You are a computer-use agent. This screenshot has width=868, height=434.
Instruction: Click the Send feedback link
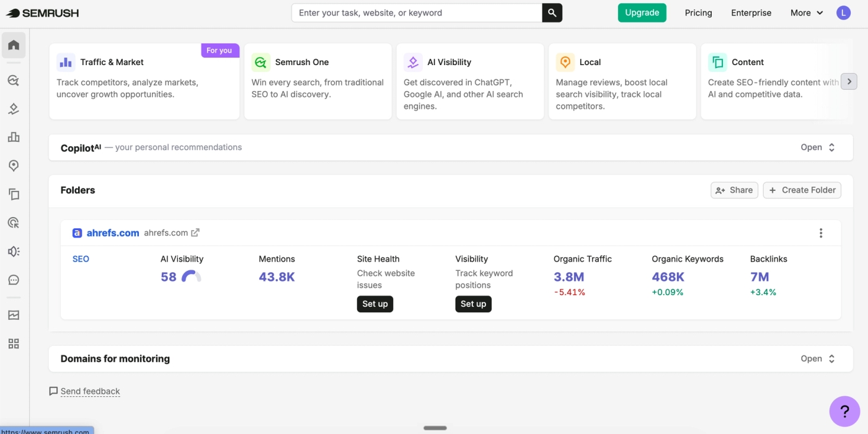tap(91, 391)
